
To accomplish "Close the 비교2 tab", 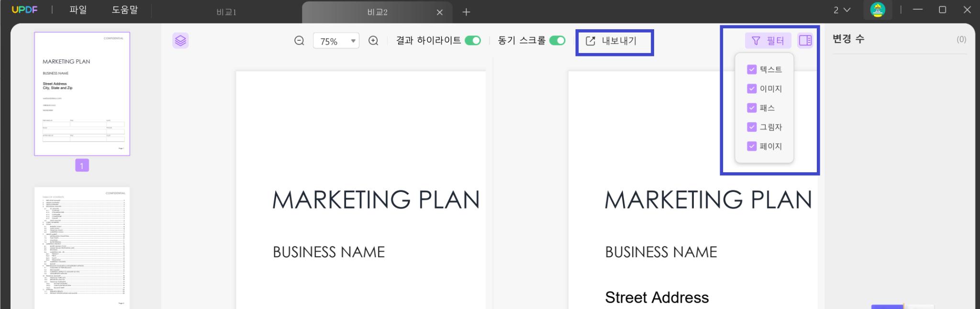I will pos(440,12).
